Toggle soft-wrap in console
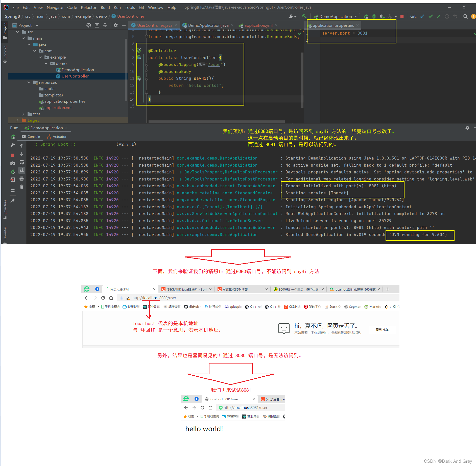 click(x=22, y=162)
